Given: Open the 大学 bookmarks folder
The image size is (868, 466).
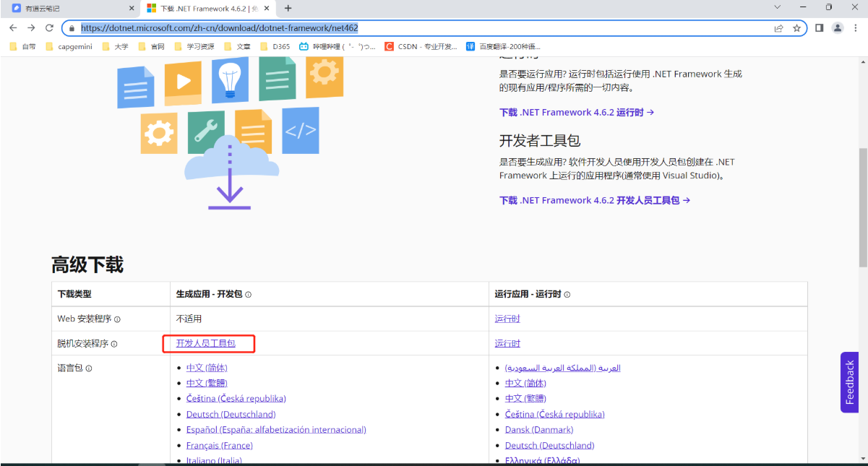Looking at the screenshot, I should (115, 46).
